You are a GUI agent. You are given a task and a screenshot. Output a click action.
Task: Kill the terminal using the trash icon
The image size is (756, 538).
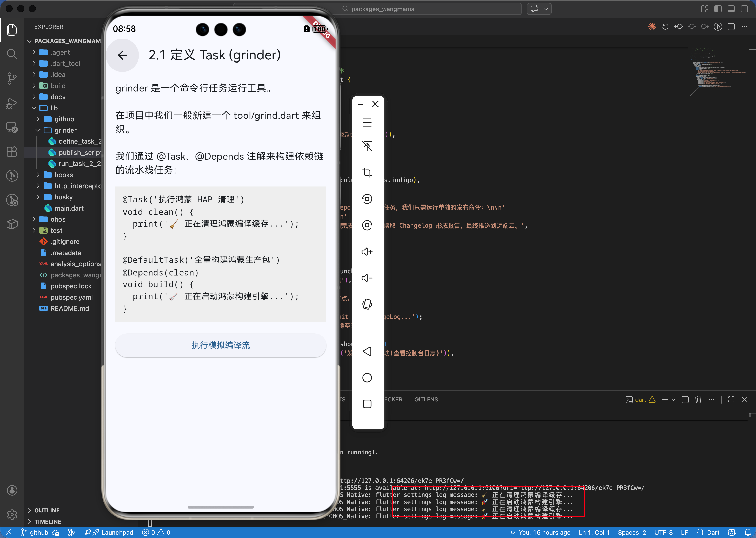click(x=698, y=400)
